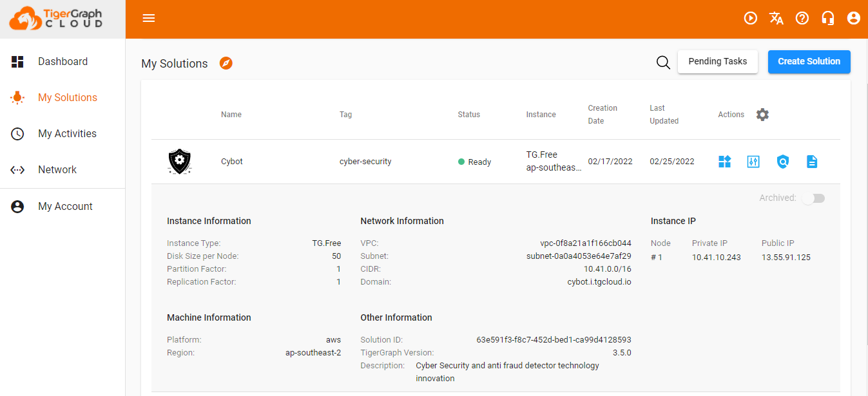Click the Create Solution button

[809, 62]
